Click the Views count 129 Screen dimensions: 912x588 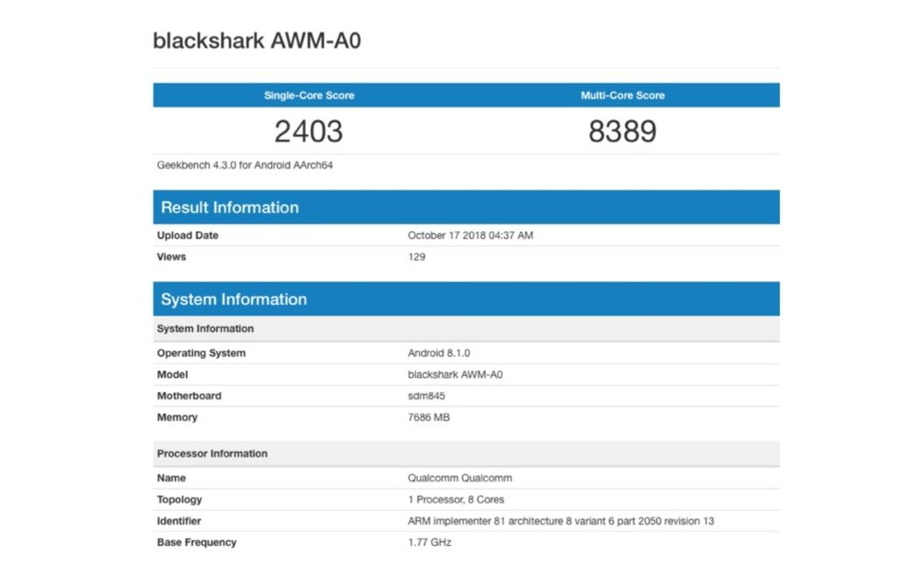tap(417, 257)
